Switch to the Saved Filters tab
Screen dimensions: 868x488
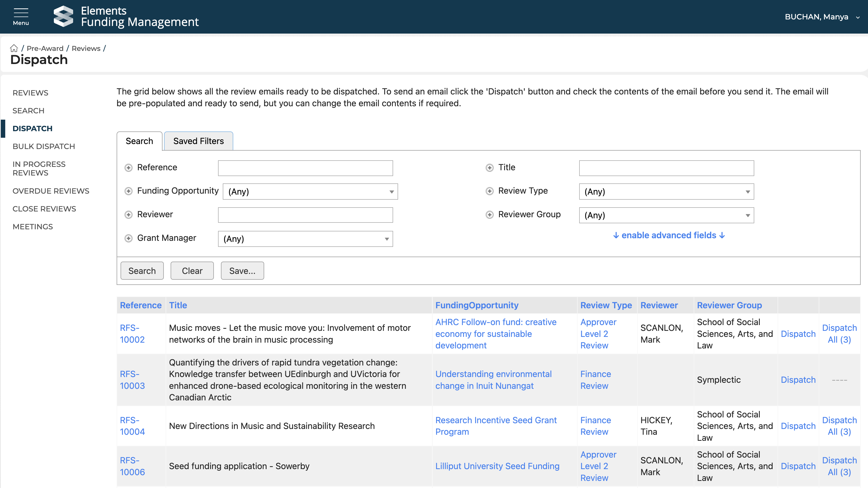tap(198, 141)
